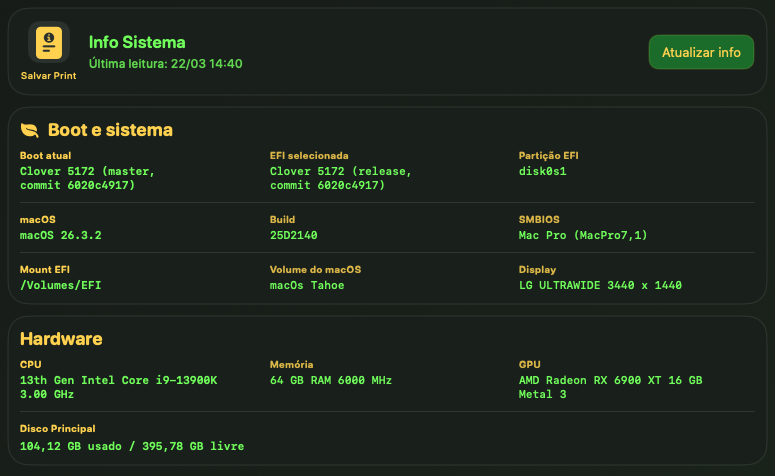Select the 13th Gen Intel Core i9-13900K value
The image size is (775, 476).
tap(119, 387)
